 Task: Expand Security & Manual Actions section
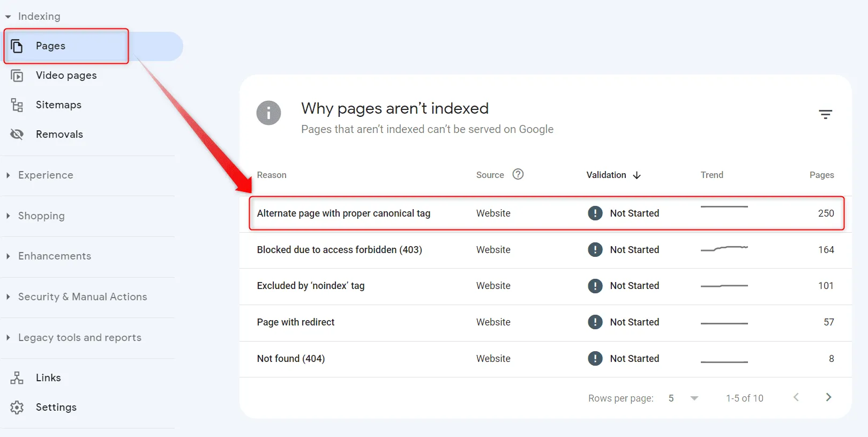[x=76, y=297]
